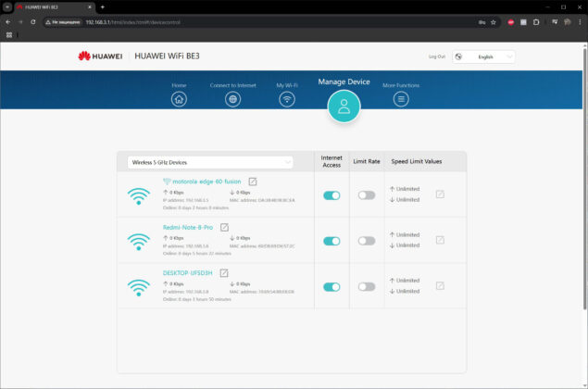The height and width of the screenshot is (389, 588).
Task: Expand the Wireless 5 GHz Devices dropdown
Action: tap(210, 162)
